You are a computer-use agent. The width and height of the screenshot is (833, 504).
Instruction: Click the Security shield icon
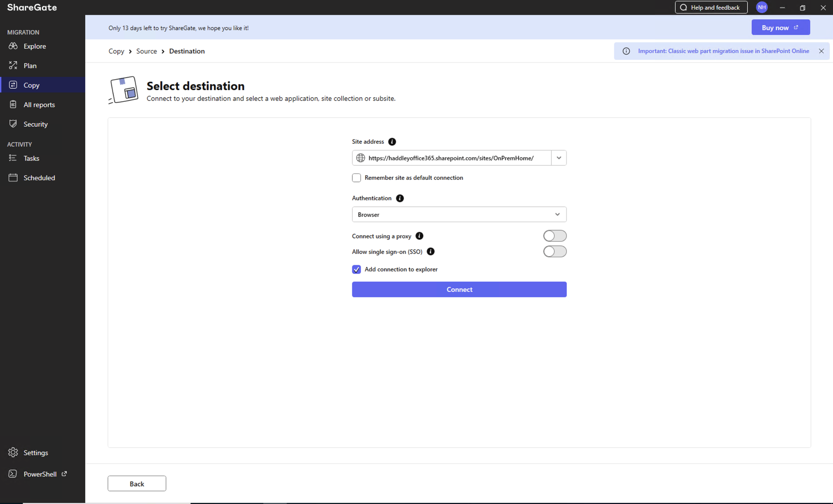click(13, 124)
